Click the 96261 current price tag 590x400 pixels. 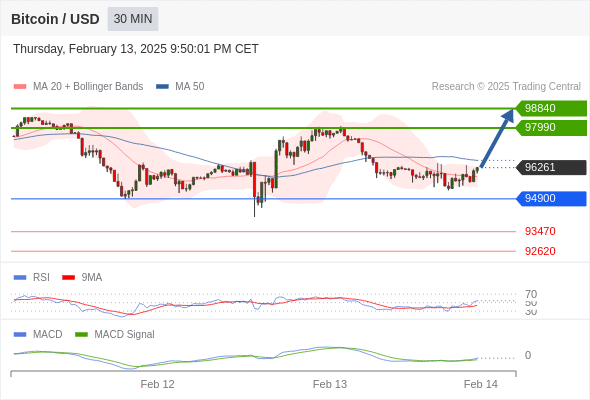tap(551, 167)
